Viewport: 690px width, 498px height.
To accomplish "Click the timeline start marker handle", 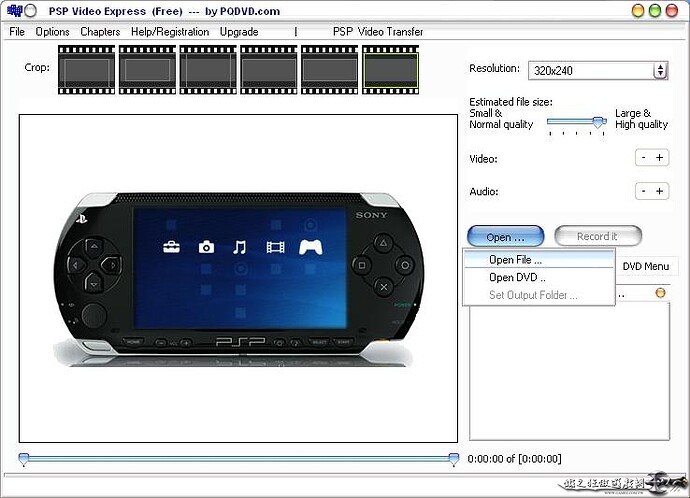I will pos(24,459).
